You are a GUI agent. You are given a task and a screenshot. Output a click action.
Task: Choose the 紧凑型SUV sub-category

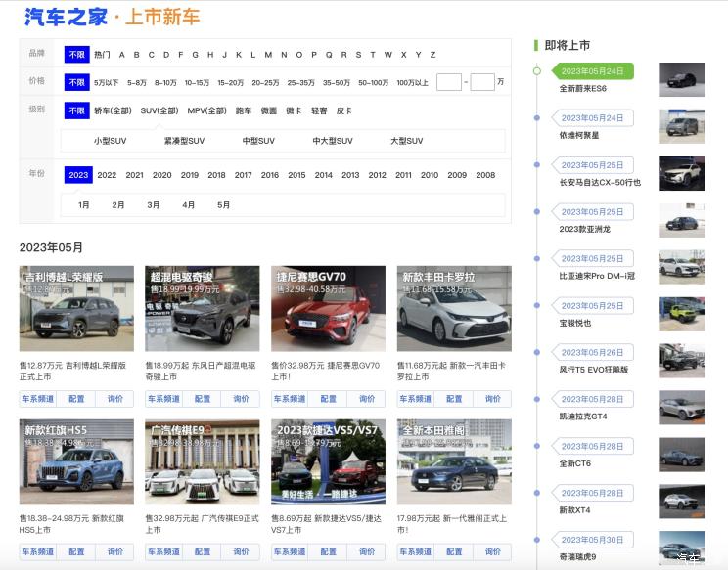point(185,141)
